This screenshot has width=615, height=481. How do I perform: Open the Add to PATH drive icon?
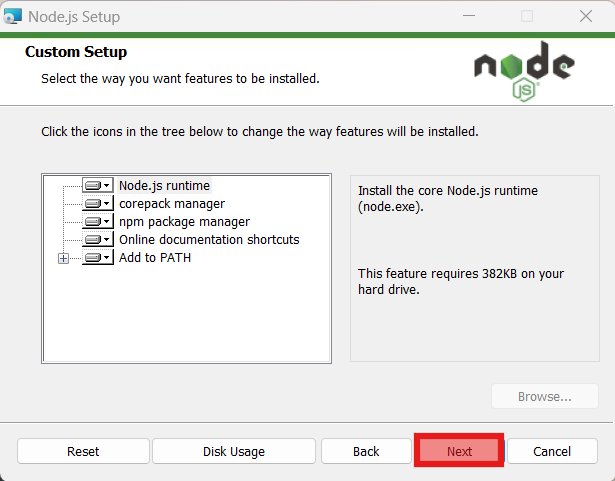[97, 257]
